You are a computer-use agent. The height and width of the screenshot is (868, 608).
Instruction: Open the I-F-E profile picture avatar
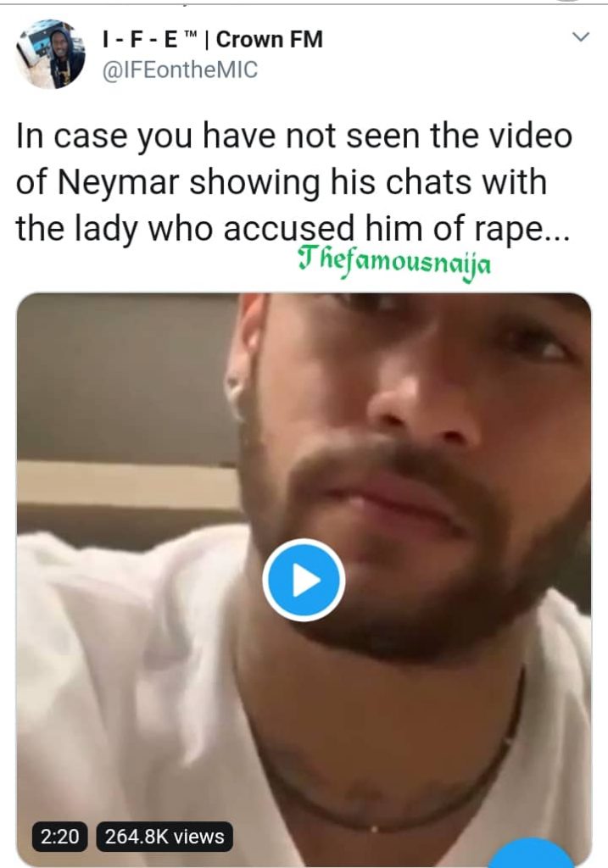point(51,54)
